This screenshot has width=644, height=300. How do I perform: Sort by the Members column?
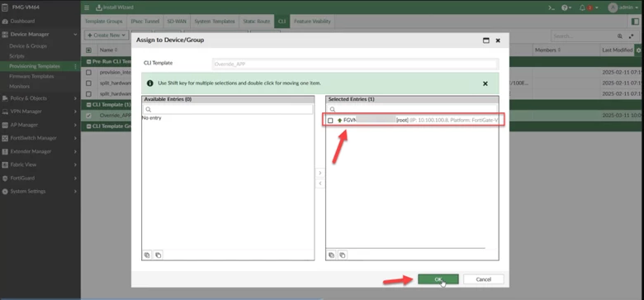548,50
